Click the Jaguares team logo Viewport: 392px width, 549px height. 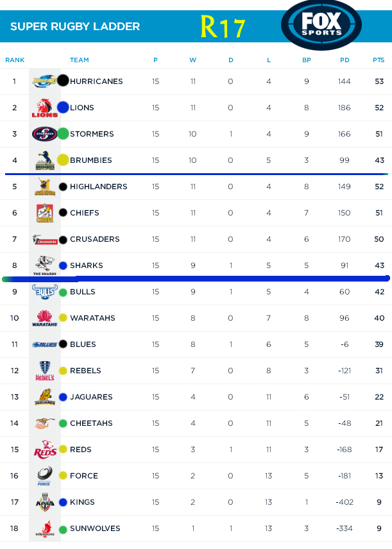[44, 397]
